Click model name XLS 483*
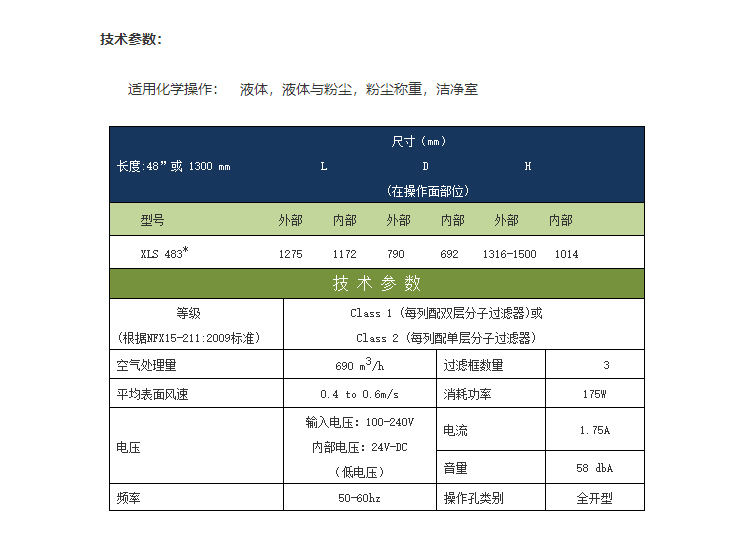Image resolution: width=750 pixels, height=535 pixels. (x=164, y=253)
